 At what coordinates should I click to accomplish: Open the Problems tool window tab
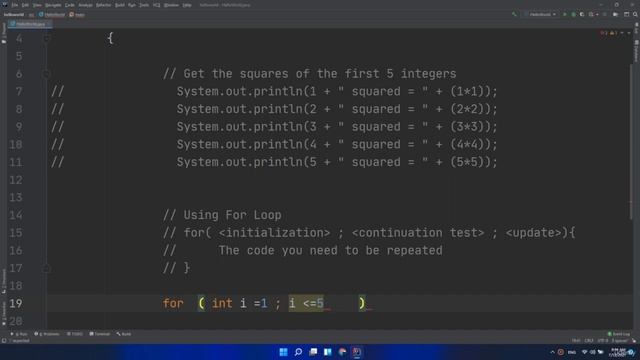click(x=47, y=334)
